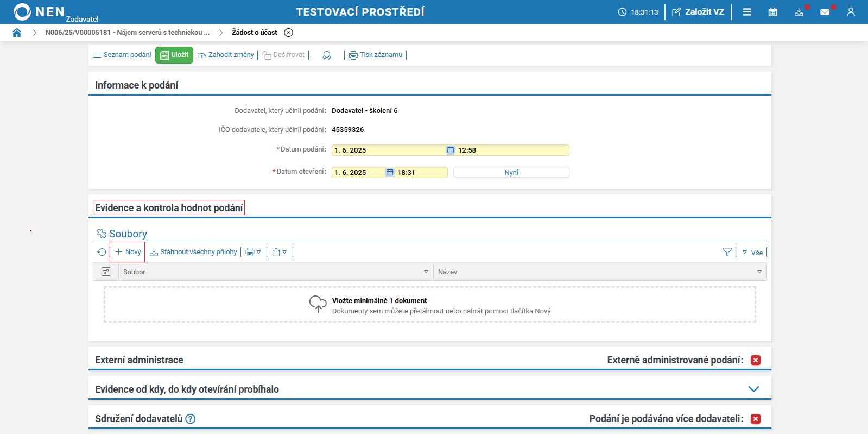
Task: Toggle Podání je podáváno více dodavateli checkbox
Action: [x=755, y=419]
